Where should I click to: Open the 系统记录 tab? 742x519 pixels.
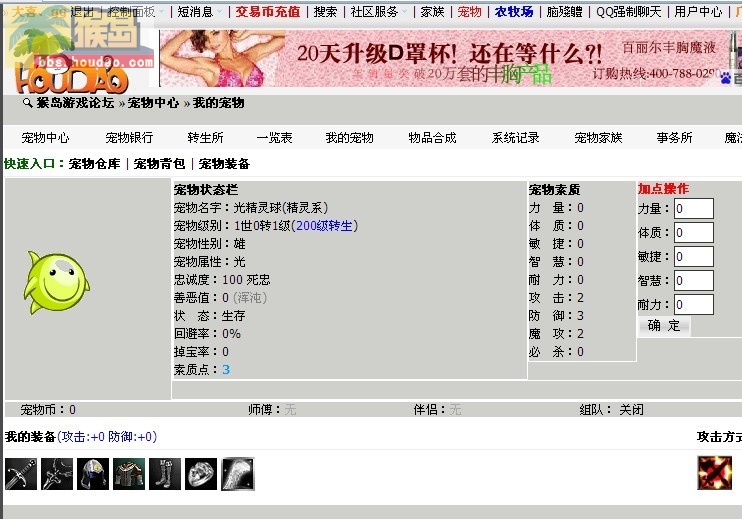(516, 138)
